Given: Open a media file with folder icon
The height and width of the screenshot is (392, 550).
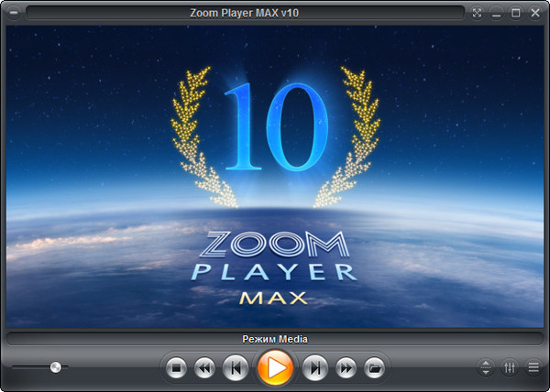Looking at the screenshot, I should [x=373, y=368].
